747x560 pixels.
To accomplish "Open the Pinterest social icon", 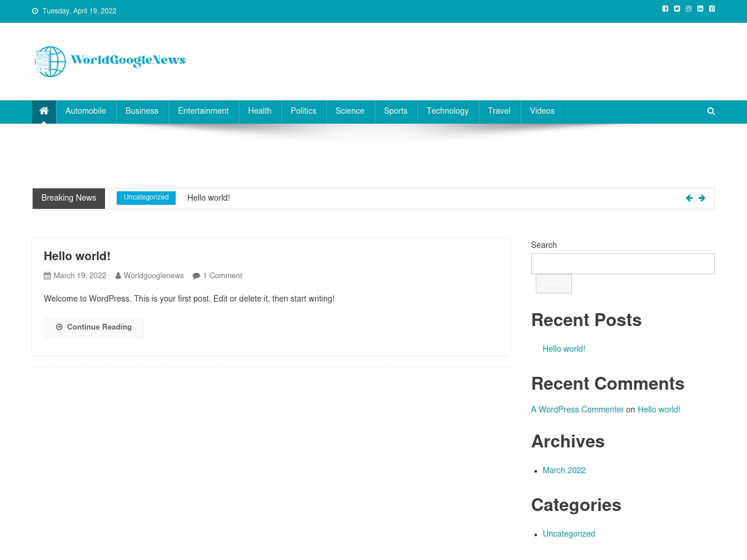I will 712,9.
